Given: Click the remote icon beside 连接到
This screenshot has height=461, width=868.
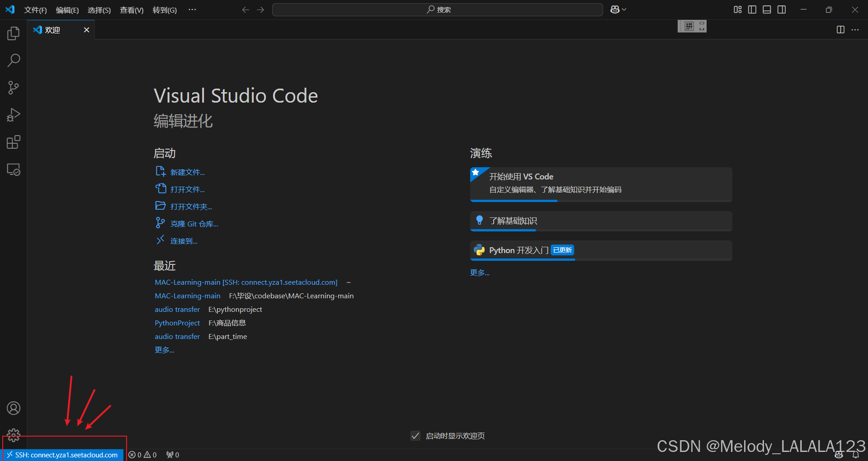Looking at the screenshot, I should pyautogui.click(x=160, y=240).
